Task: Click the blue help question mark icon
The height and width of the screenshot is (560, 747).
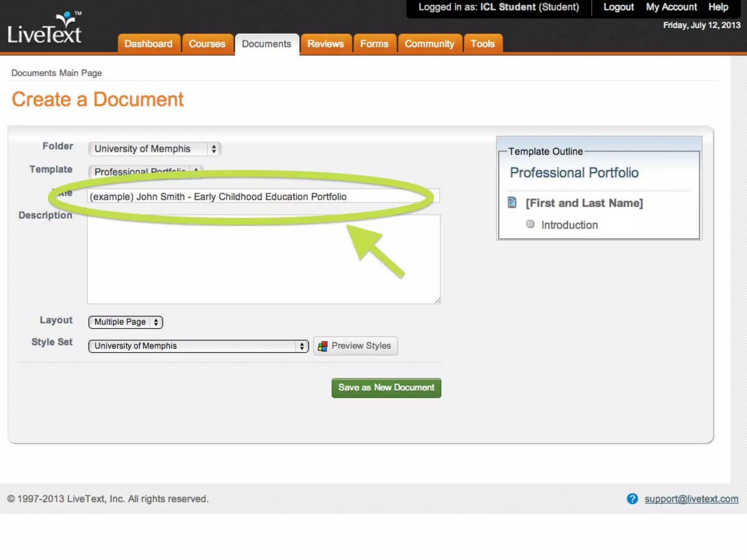Action: [632, 498]
